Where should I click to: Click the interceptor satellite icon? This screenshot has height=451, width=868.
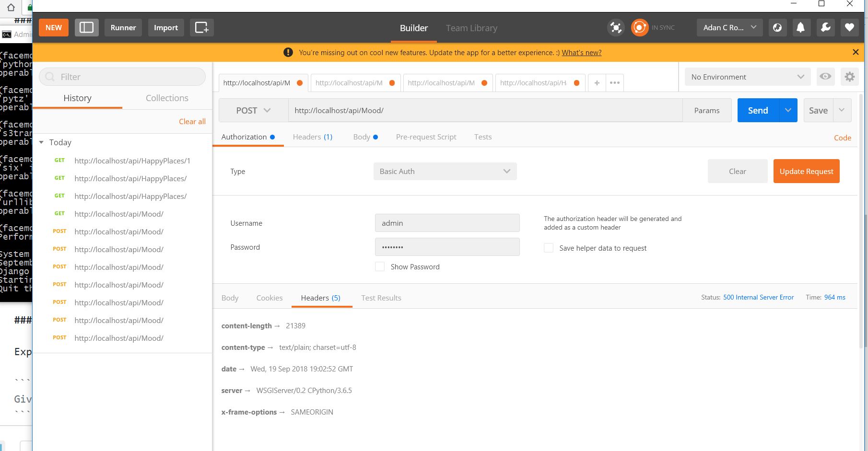[616, 27]
